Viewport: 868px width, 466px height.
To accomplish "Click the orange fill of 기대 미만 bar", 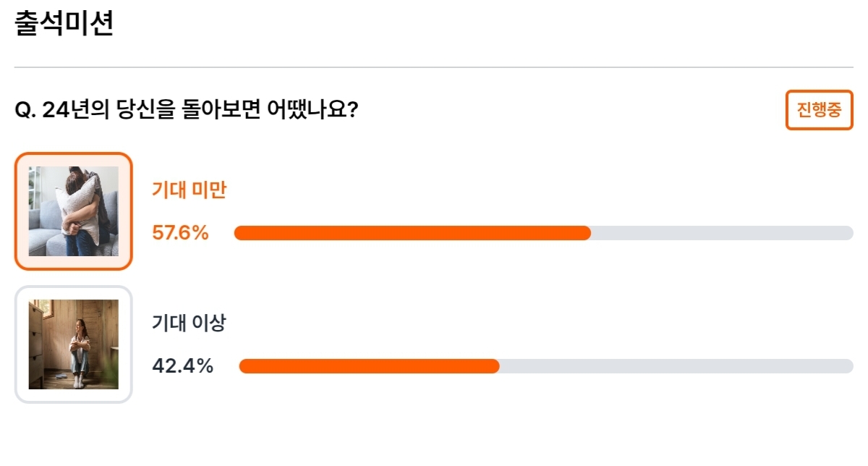I will click(412, 233).
